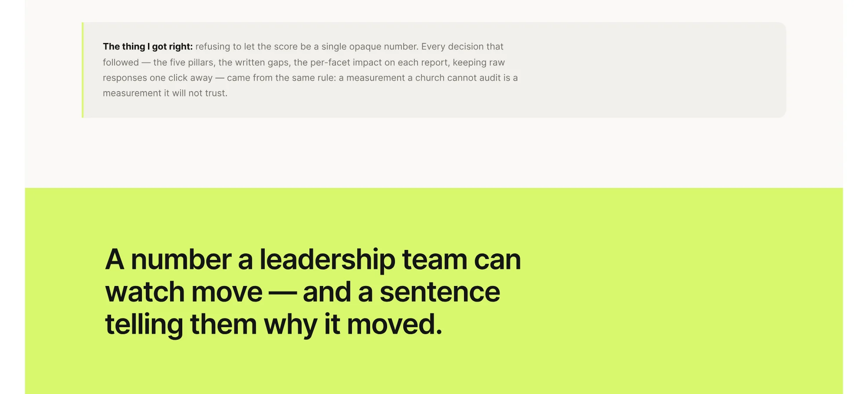Click the words "keeping raw" ending the second line
Viewport: 868px width, 394px height.
[479, 62]
